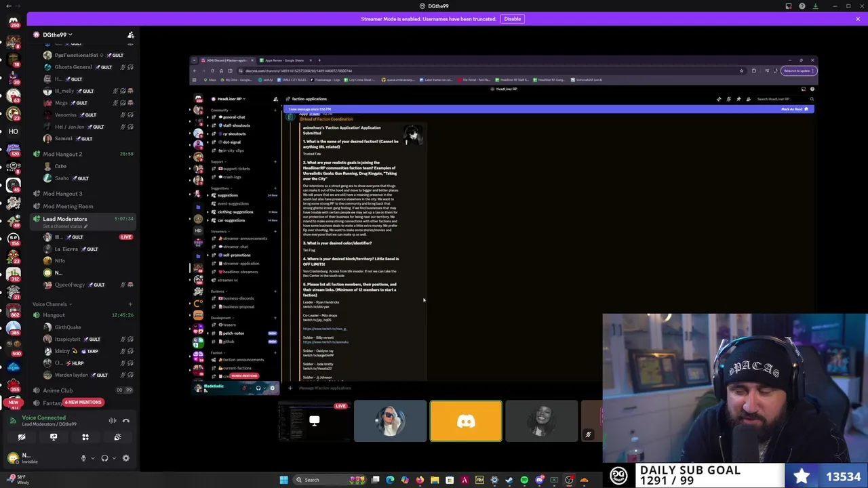Image resolution: width=868 pixels, height=488 pixels.
Task: Expand headphone output options arrow
Action: point(113,458)
